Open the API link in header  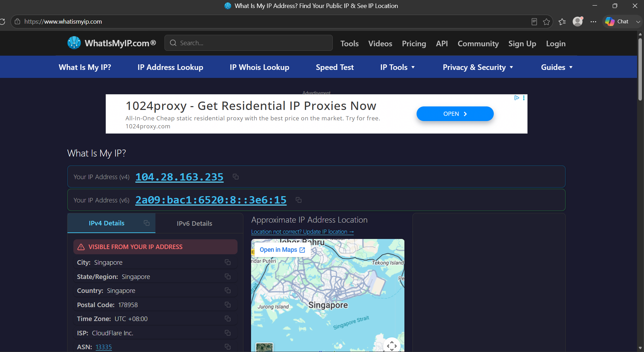pyautogui.click(x=442, y=43)
